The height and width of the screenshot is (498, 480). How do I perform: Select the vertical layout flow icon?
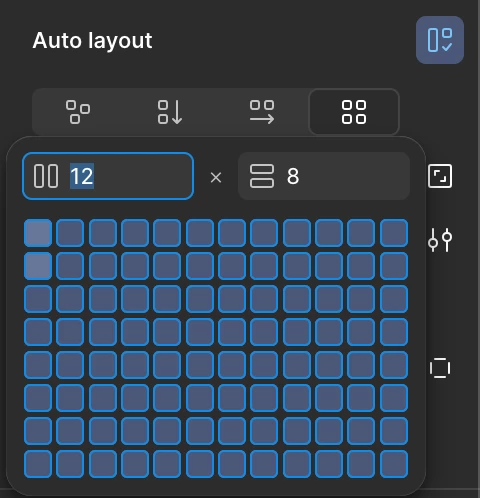(x=170, y=112)
